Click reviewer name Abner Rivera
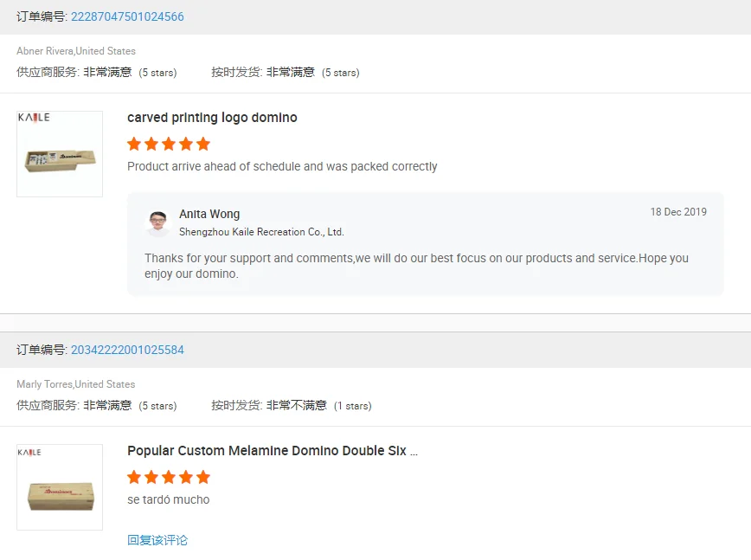 (x=45, y=51)
